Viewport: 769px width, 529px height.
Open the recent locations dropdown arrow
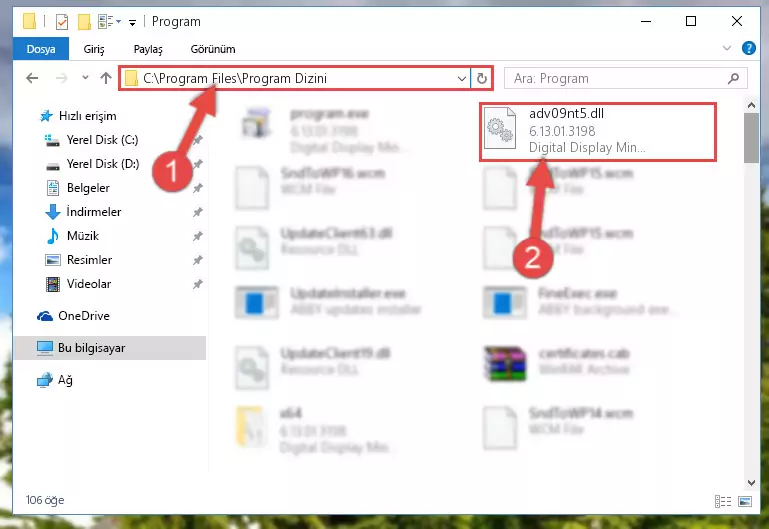(85, 77)
